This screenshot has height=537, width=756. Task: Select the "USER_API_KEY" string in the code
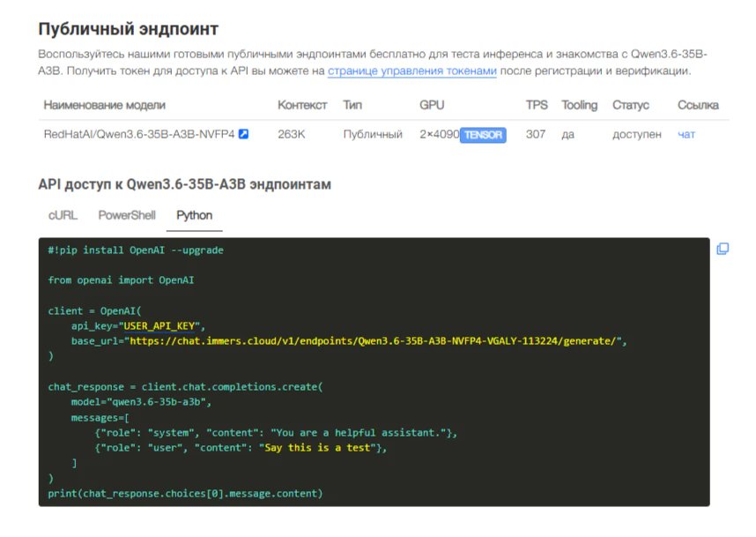pos(159,326)
